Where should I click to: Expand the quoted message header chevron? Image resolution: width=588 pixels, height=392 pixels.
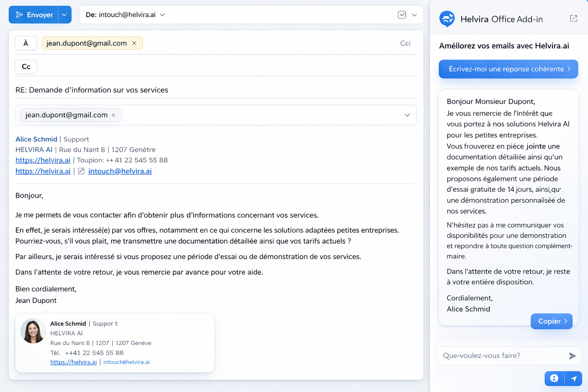407,115
